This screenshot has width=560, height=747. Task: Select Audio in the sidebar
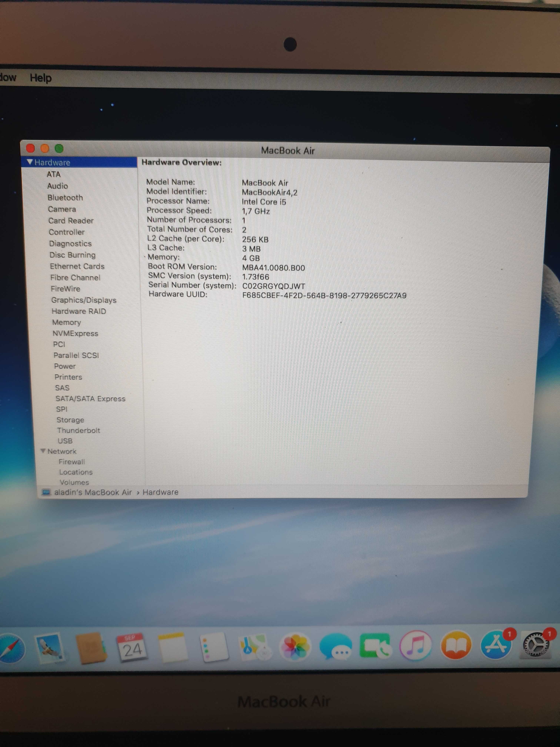(x=58, y=186)
